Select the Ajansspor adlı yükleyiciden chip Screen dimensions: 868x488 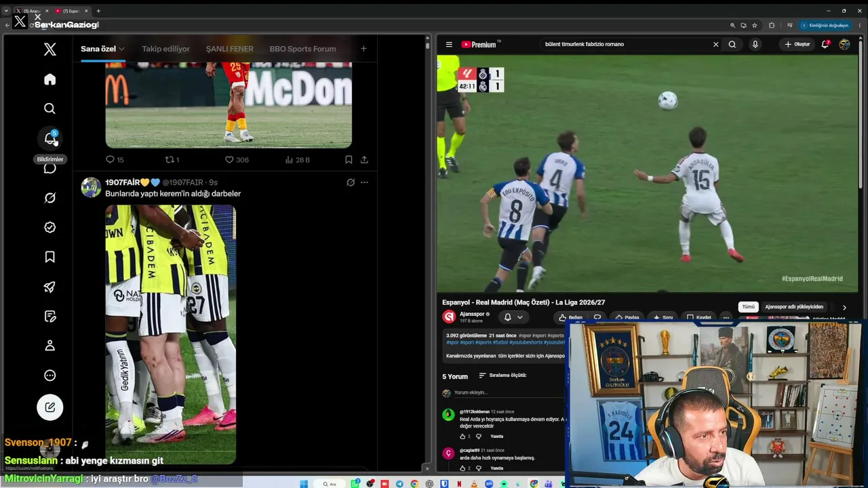[794, 307]
